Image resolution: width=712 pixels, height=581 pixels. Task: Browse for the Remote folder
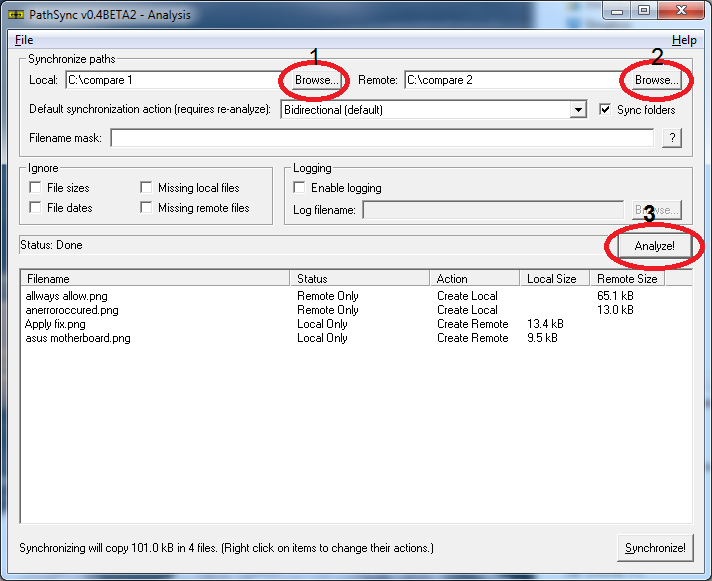[x=656, y=80]
